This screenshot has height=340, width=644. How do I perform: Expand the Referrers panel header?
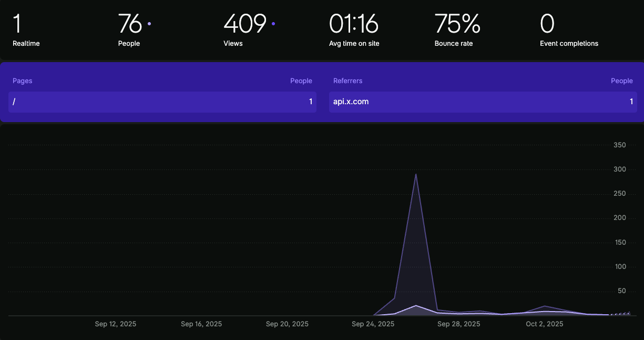[347, 81]
